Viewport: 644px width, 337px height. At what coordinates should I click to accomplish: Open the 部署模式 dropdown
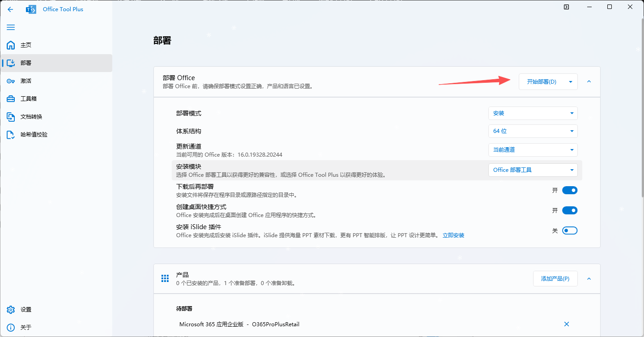(x=533, y=113)
